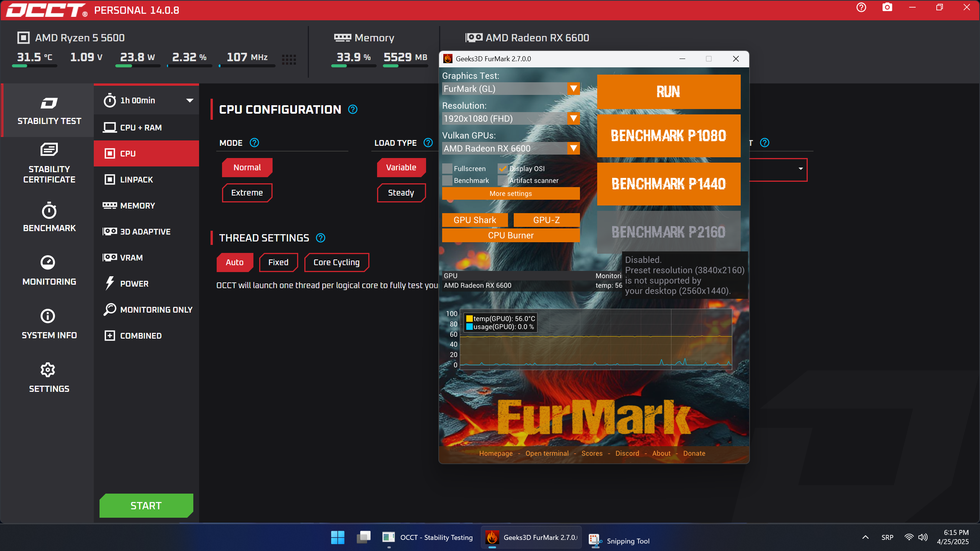The height and width of the screenshot is (551, 980).
Task: Enable Benchmark checkbox in FurMark
Action: pyautogui.click(x=447, y=180)
